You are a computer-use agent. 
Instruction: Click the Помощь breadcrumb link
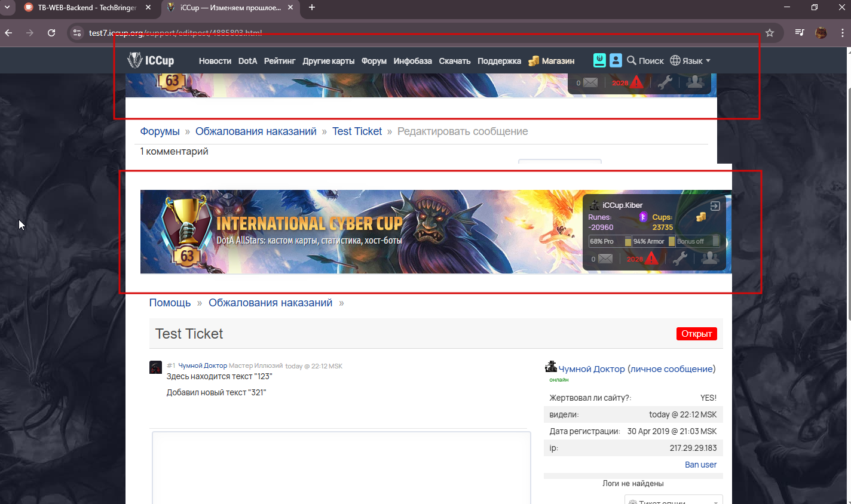pos(170,303)
